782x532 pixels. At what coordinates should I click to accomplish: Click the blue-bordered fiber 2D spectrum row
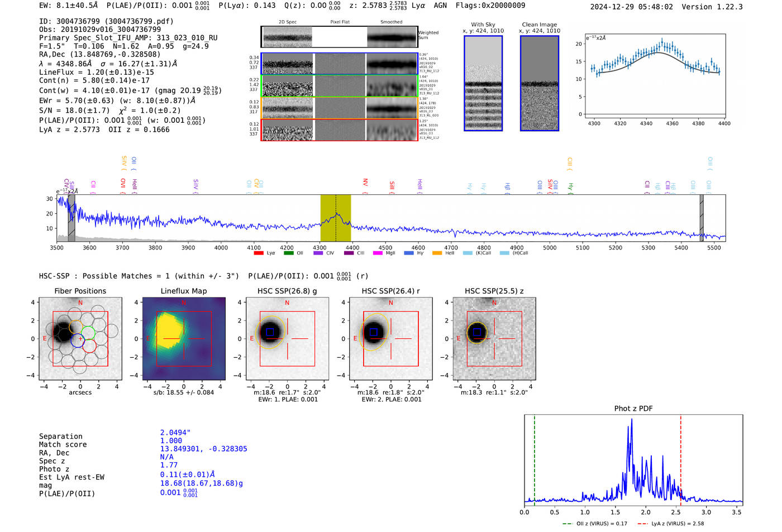[339, 64]
